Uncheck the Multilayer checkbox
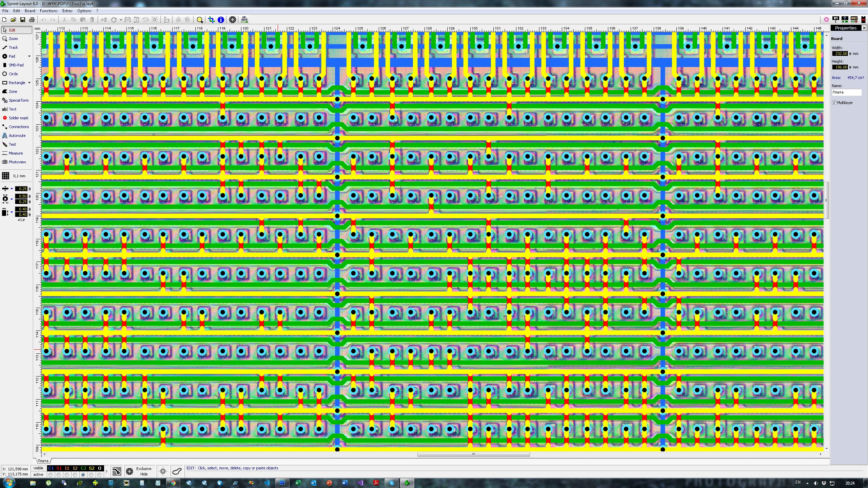The width and height of the screenshot is (868, 488). [834, 103]
